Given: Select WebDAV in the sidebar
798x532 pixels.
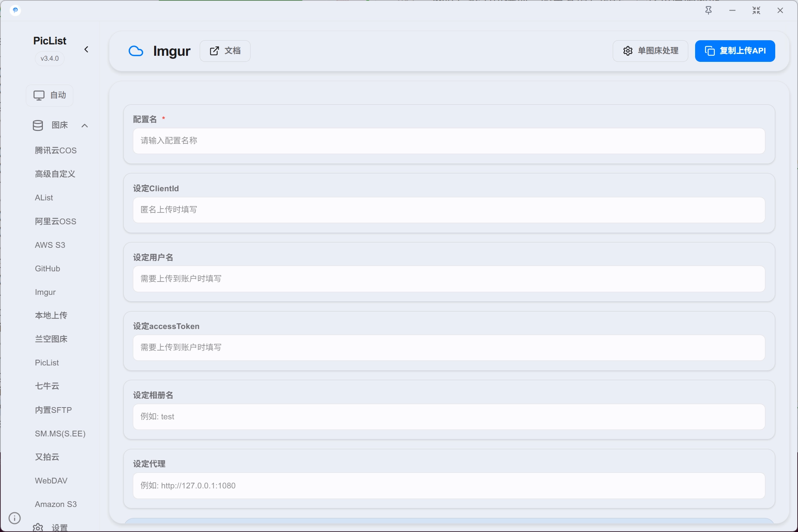Looking at the screenshot, I should (x=51, y=481).
